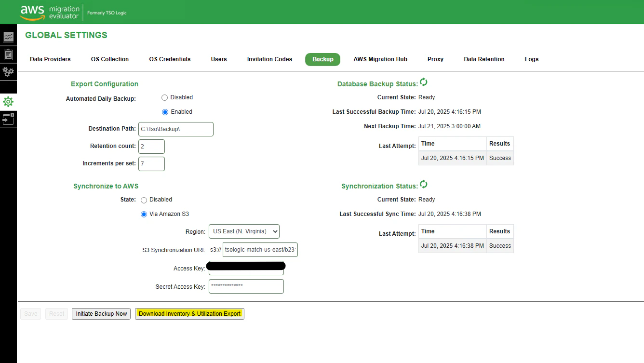The image size is (644, 363).
Task: Click the Secret Access Key field
Action: [246, 286]
